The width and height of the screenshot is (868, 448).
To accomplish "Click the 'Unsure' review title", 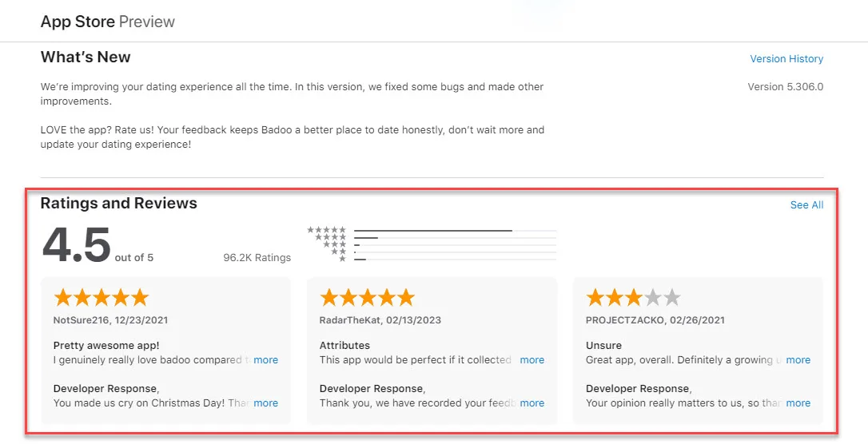I will (603, 346).
